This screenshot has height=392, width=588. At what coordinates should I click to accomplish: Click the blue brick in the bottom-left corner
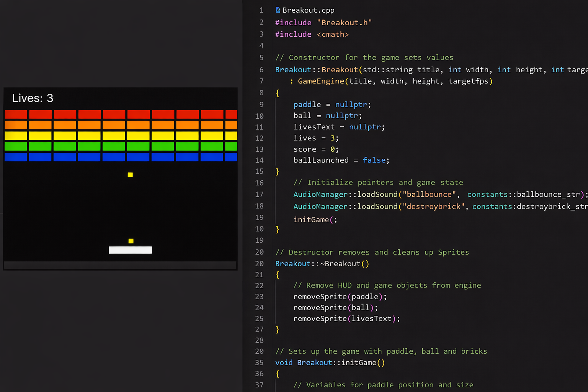point(15,157)
